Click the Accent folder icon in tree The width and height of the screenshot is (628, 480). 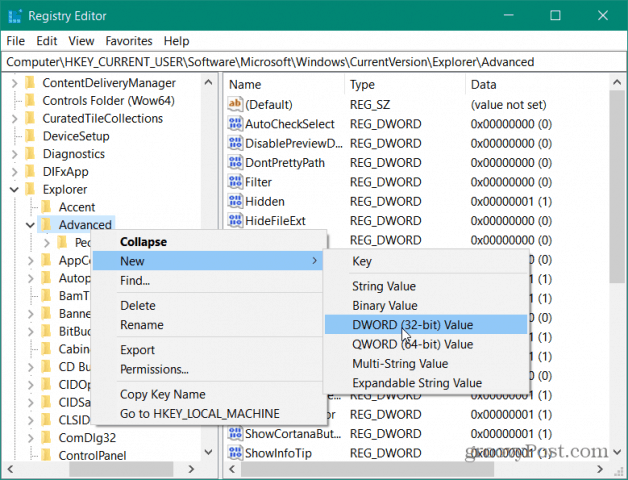click(46, 207)
